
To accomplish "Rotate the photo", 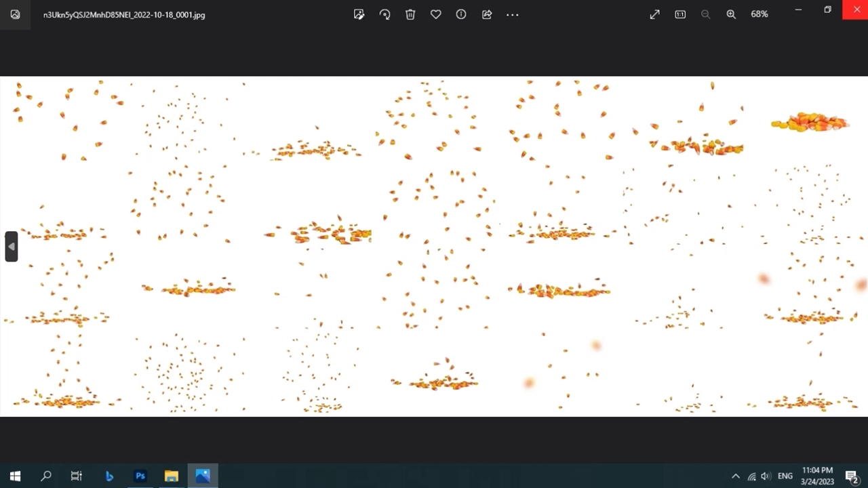I will coord(384,14).
